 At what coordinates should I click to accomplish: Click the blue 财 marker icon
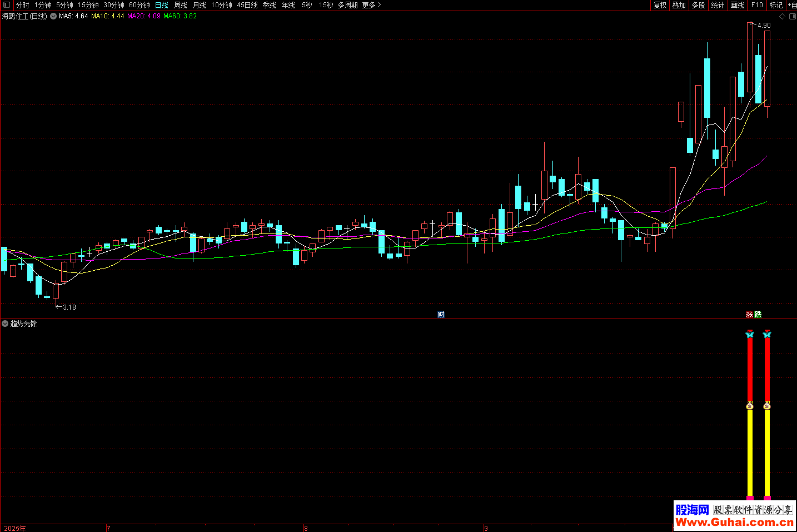click(441, 315)
